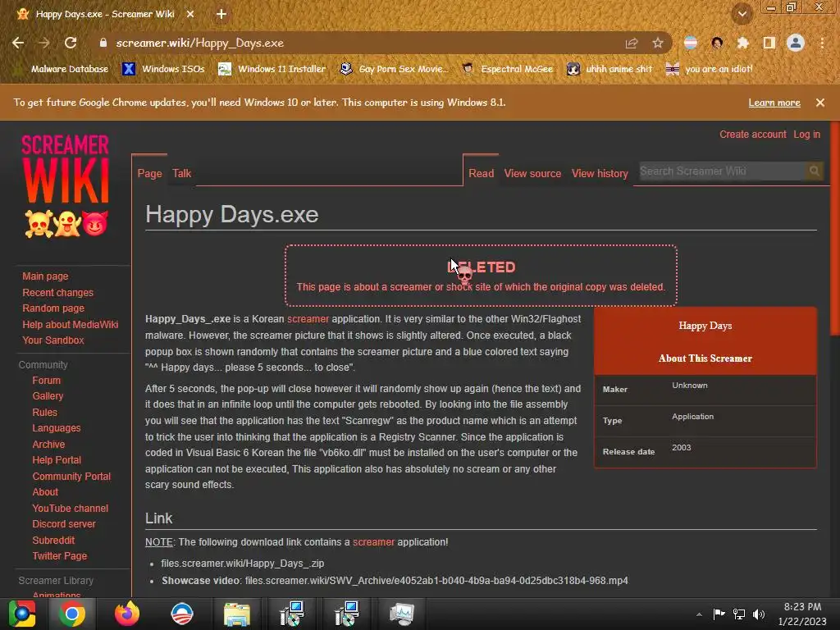Close the Happy Days.exe tab
Image resolution: width=840 pixels, height=630 pixels.
click(190, 15)
